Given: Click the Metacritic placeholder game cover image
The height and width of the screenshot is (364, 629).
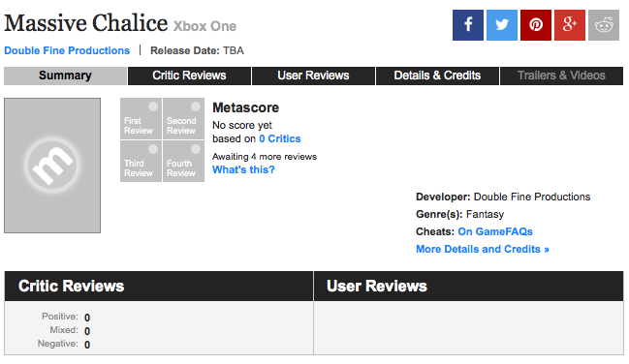Looking at the screenshot, I should [52, 166].
